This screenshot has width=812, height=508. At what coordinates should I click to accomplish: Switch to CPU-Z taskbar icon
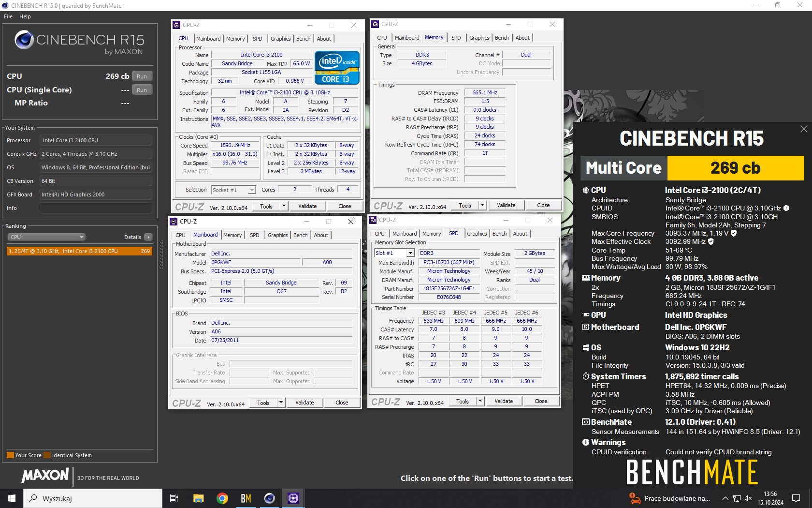click(x=293, y=498)
